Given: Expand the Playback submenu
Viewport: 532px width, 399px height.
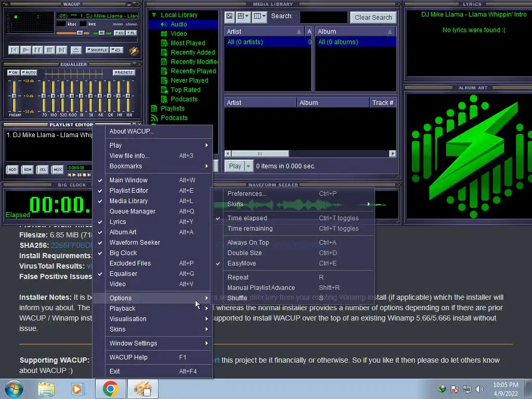Looking at the screenshot, I should (152, 309).
